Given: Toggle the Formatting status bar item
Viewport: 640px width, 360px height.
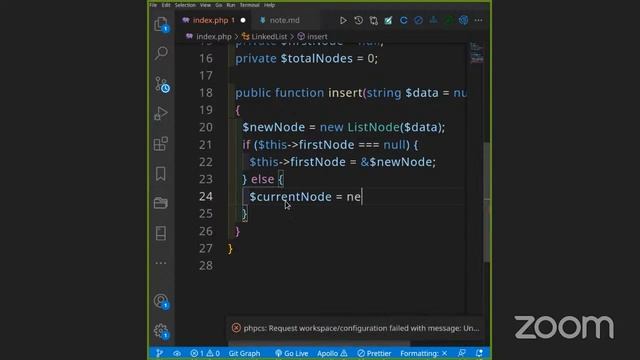Looking at the screenshot, I should pyautogui.click(x=424, y=353).
